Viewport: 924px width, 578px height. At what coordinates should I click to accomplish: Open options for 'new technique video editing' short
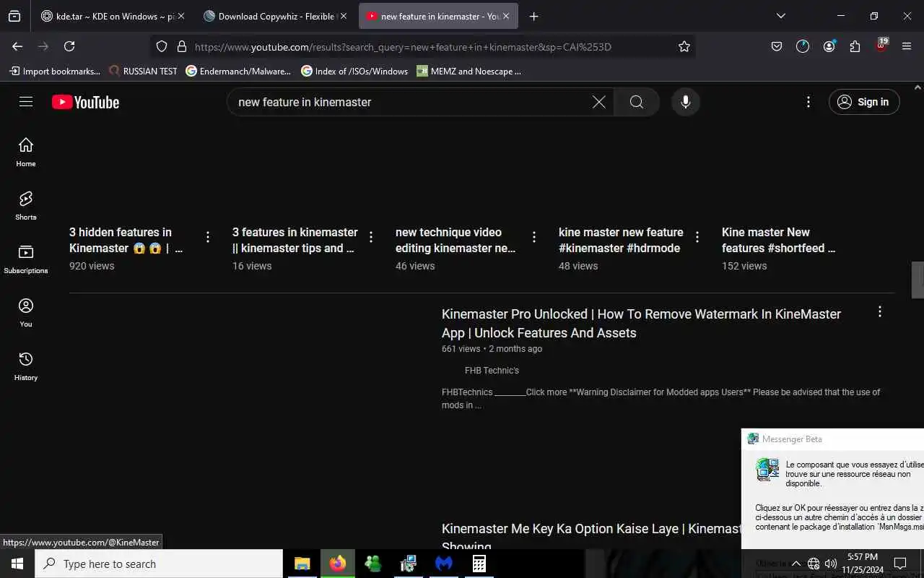(534, 237)
